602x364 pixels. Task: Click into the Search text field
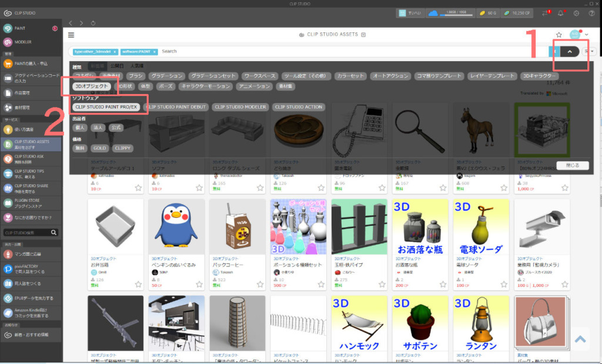coord(353,51)
